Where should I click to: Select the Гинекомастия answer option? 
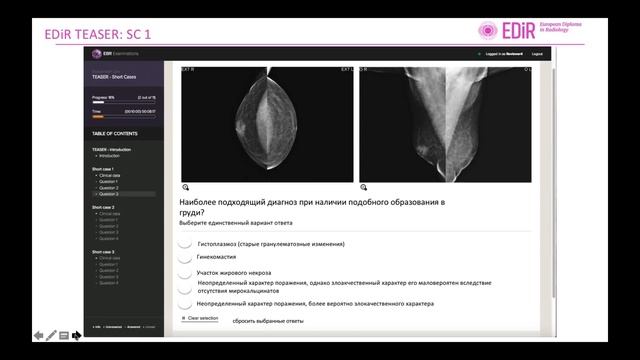point(185,258)
